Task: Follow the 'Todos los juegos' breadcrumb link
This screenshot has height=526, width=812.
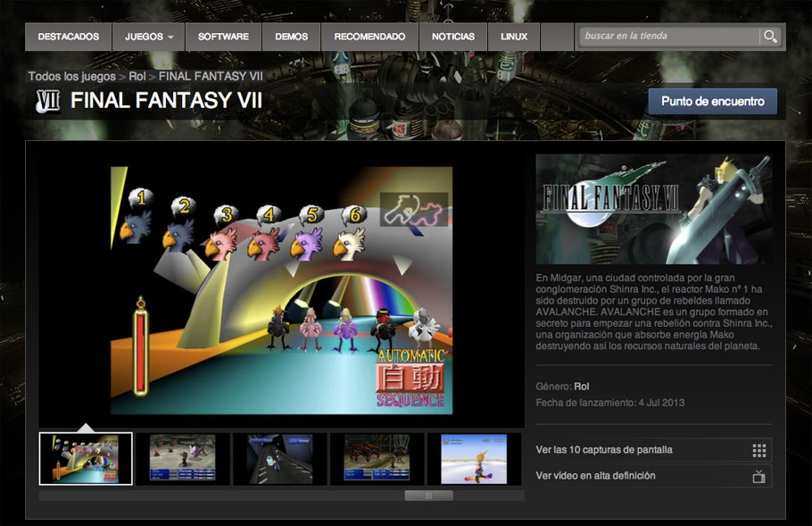Action: [72, 76]
